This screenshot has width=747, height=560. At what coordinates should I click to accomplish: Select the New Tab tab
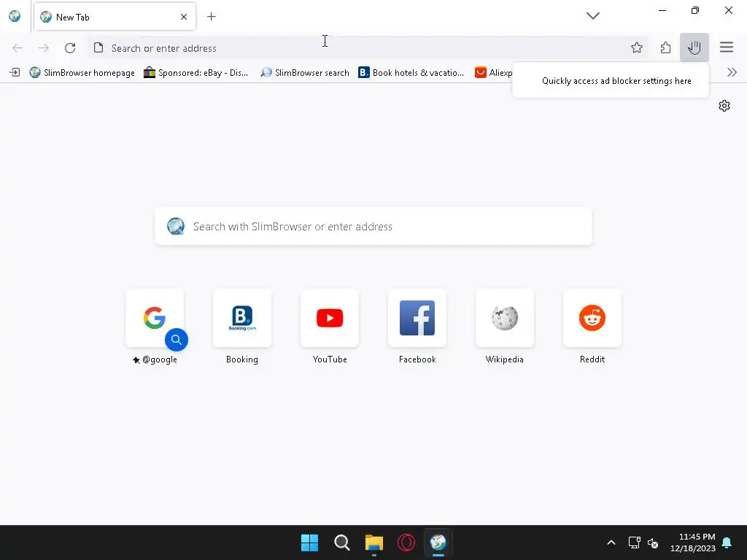coord(115,17)
